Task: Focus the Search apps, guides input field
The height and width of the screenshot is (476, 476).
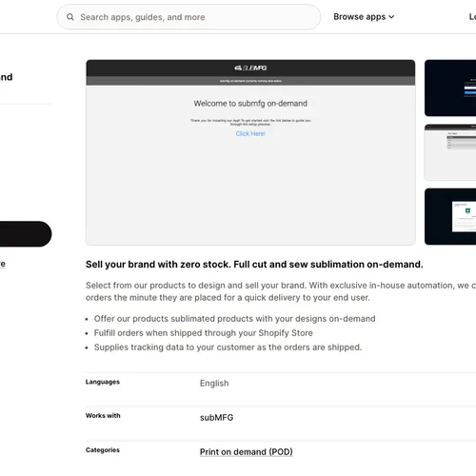Action: click(x=188, y=17)
